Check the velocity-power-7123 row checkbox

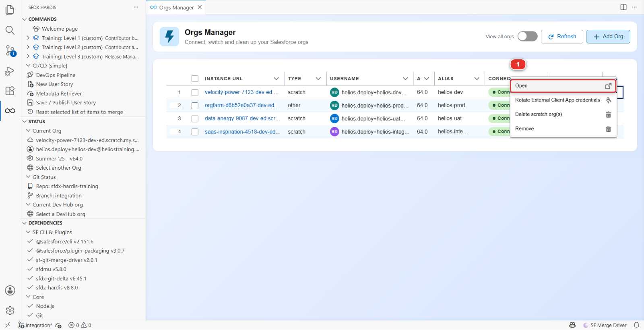pos(195,93)
